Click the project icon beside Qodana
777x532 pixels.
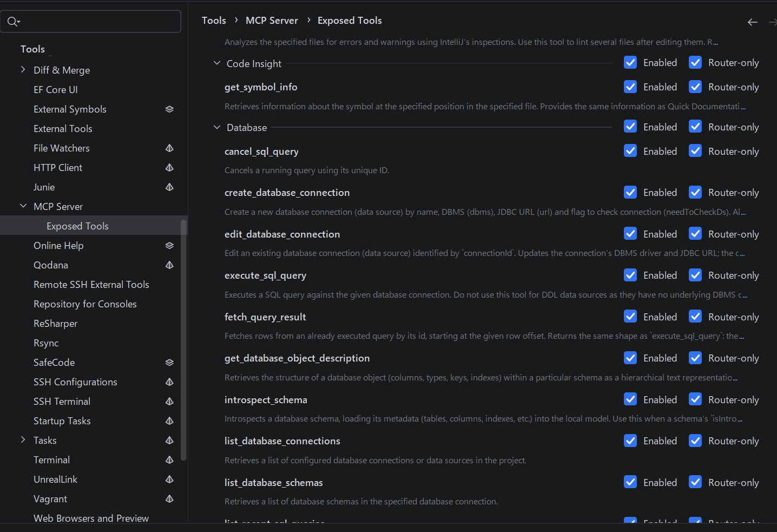(169, 265)
